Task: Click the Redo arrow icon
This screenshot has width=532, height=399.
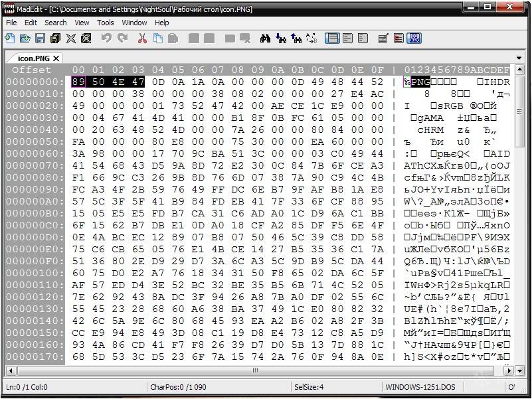Action: pos(122,39)
